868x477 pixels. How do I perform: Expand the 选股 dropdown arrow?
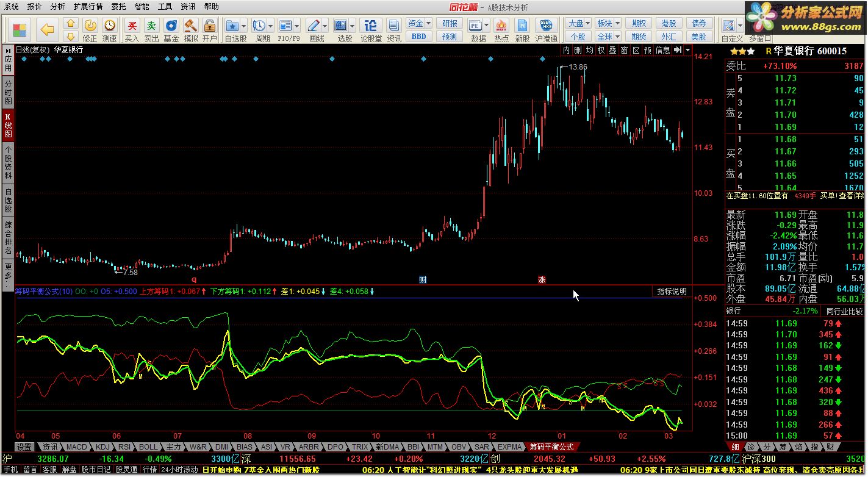[352, 26]
